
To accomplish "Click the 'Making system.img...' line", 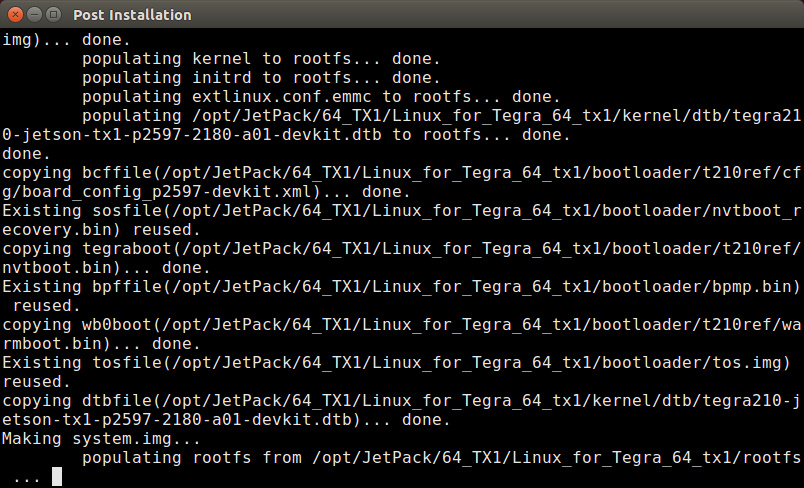I will [102, 439].
